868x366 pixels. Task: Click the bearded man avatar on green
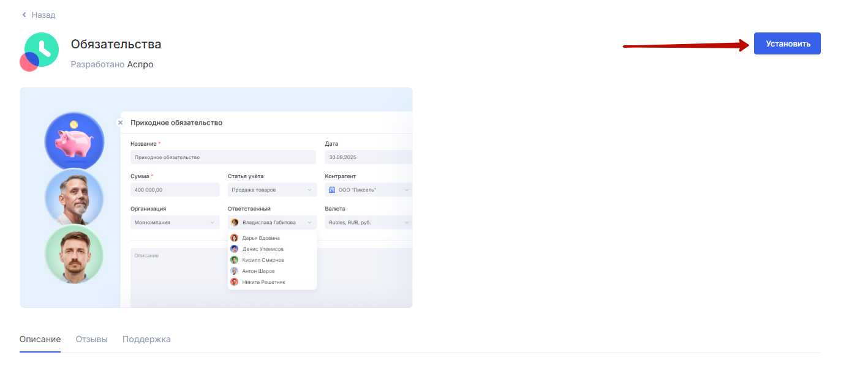(74, 253)
